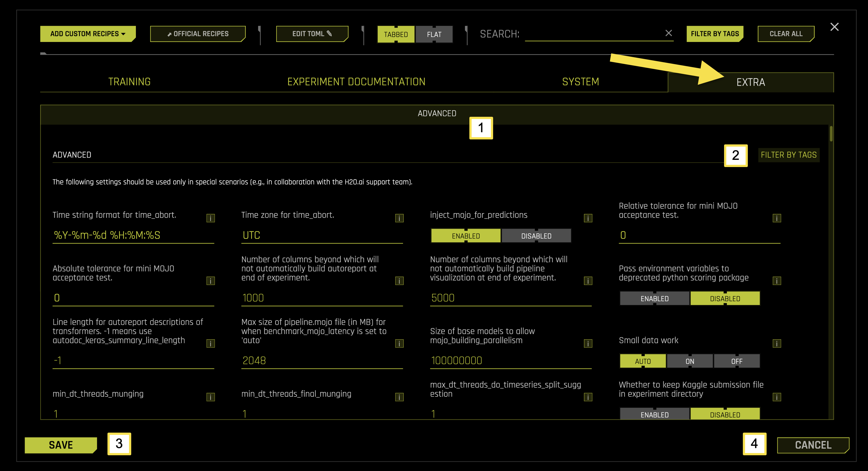The image size is (868, 471).
Task: Switch to the Training tab
Action: point(129,81)
